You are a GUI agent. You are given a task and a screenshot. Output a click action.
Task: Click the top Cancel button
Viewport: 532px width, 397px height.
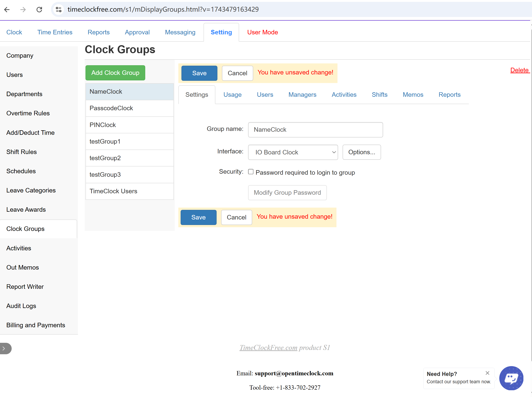237,73
